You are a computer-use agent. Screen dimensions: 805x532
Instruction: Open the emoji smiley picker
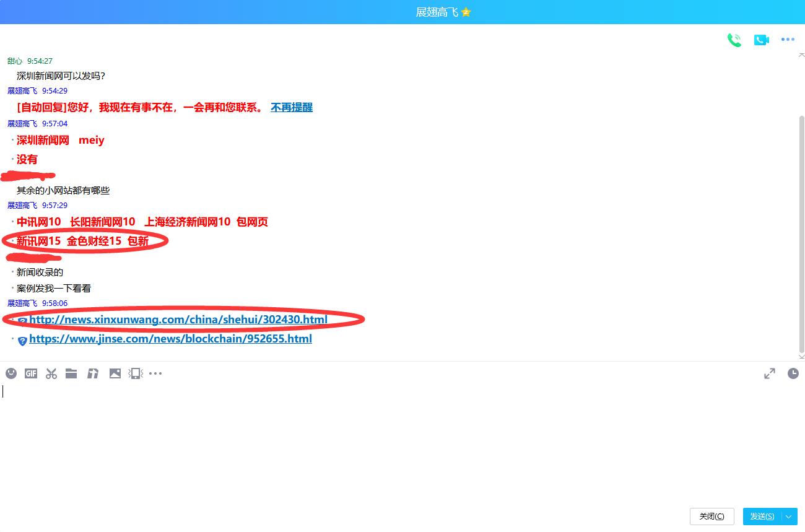click(x=11, y=373)
